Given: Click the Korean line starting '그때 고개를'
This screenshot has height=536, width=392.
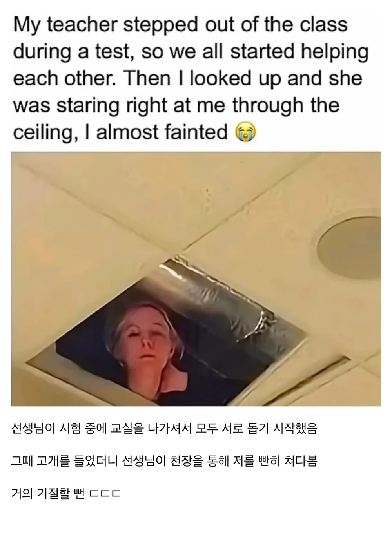Looking at the screenshot, I should [x=164, y=461].
